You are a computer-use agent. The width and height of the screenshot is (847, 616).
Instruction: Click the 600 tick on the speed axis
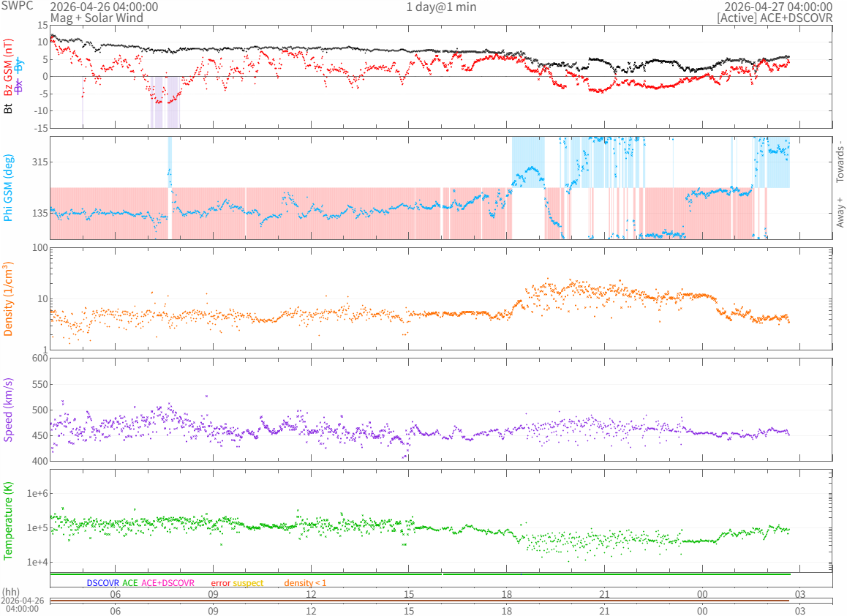click(40, 358)
